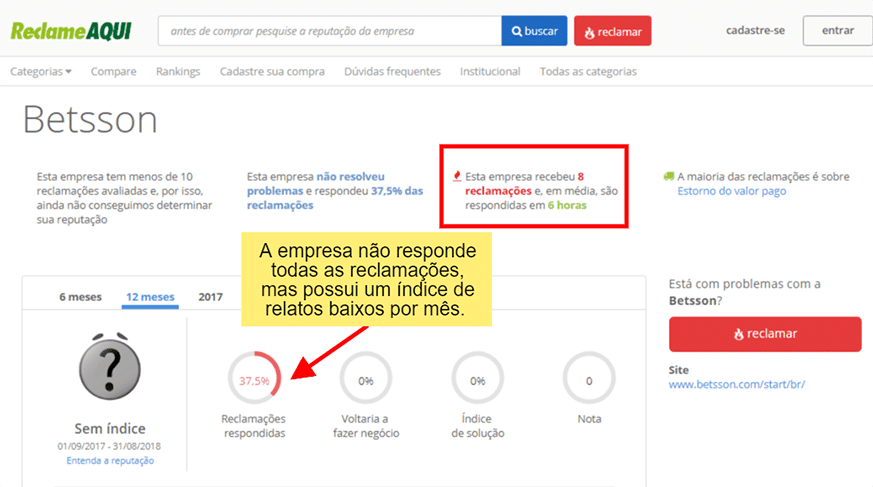Open the Compare menu item
The height and width of the screenshot is (487, 873).
pos(114,71)
